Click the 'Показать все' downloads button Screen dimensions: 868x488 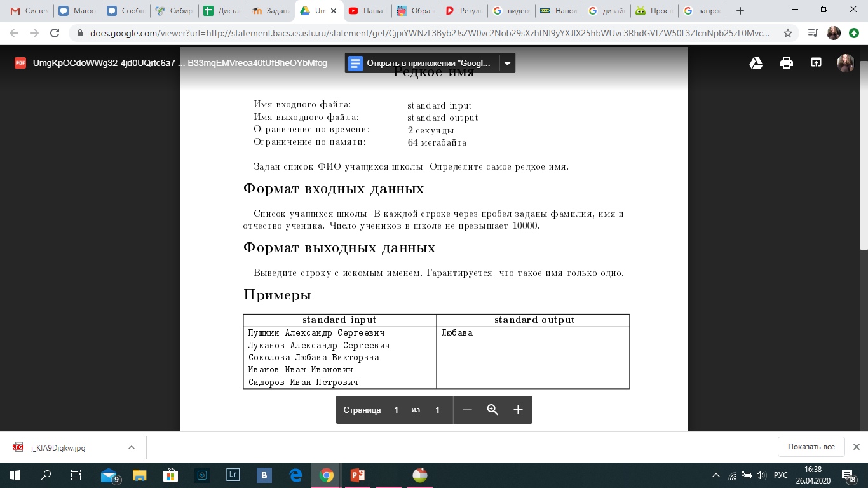point(811,447)
